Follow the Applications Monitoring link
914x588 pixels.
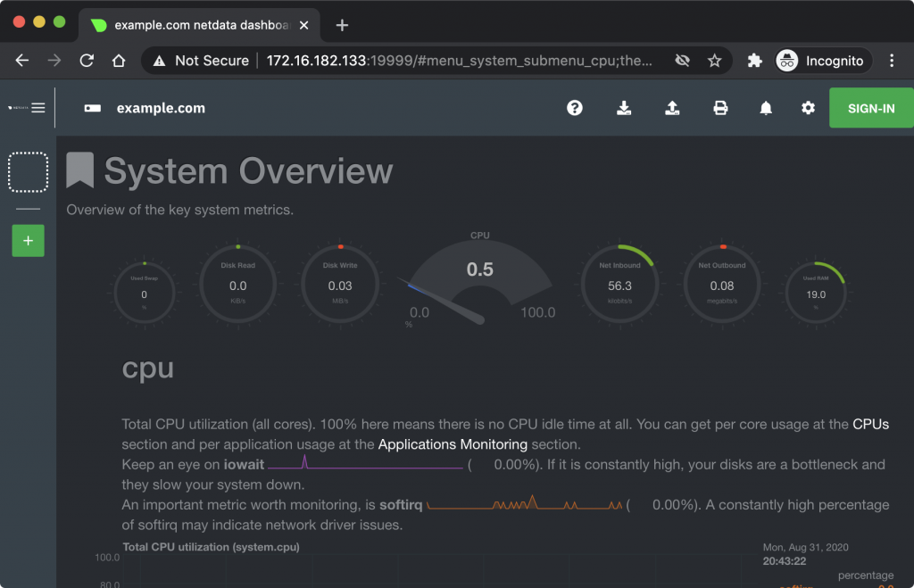pos(453,444)
